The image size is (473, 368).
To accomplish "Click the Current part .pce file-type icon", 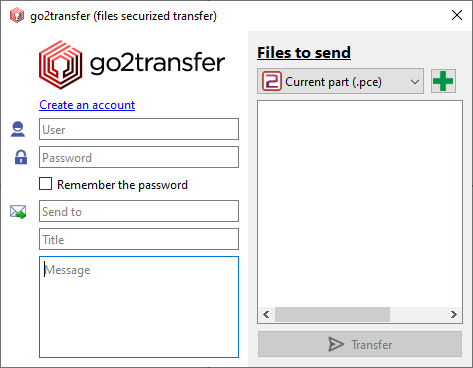I will (272, 81).
